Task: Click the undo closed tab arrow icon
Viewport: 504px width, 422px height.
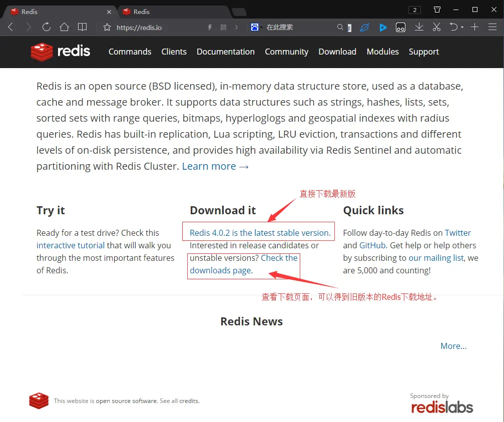Action: (x=453, y=27)
